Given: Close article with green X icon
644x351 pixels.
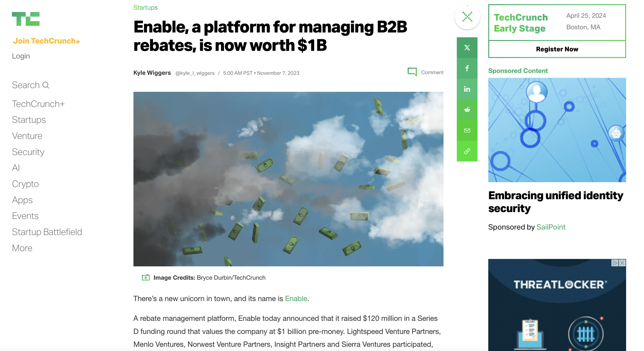Looking at the screenshot, I should pos(467,17).
